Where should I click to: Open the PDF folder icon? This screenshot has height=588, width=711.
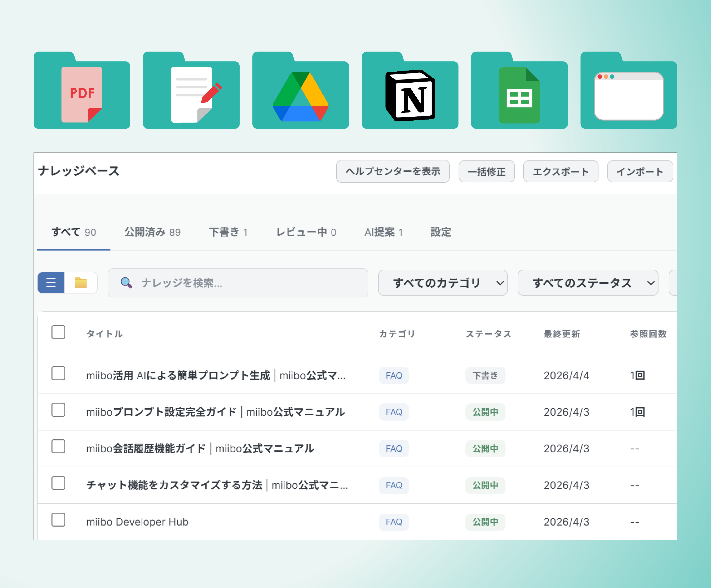click(82, 90)
